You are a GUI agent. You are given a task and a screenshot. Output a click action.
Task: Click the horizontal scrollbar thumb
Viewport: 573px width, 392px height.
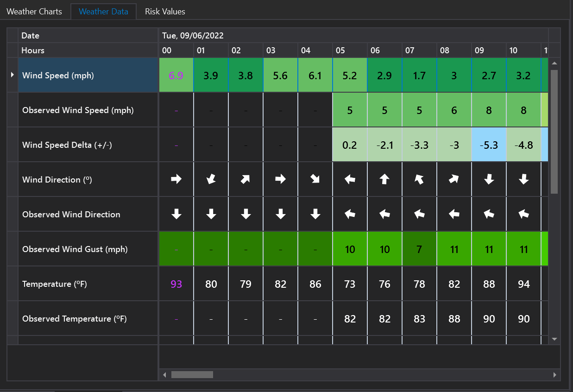(192, 374)
